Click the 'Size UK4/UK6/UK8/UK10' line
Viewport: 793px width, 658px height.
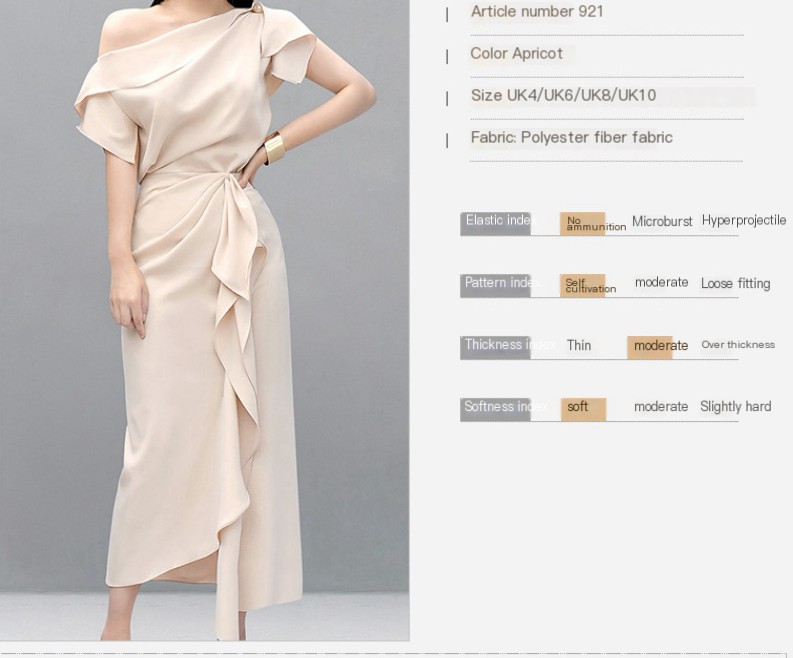point(563,95)
